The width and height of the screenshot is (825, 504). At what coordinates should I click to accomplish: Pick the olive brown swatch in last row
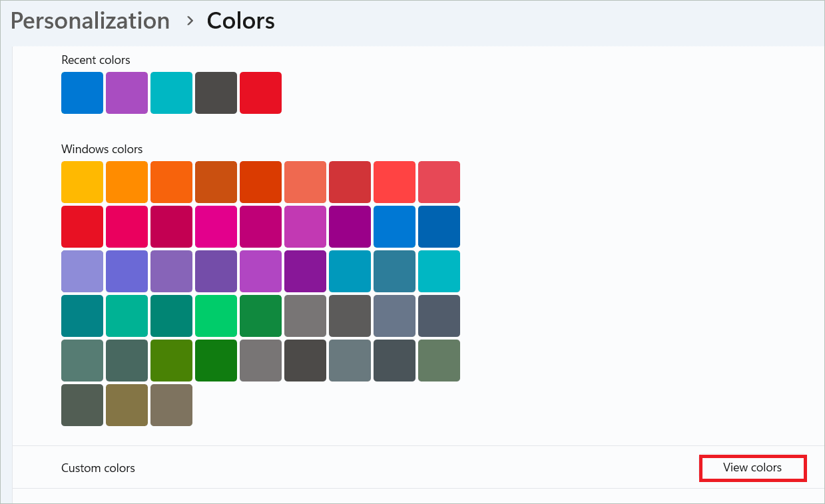pos(127,405)
